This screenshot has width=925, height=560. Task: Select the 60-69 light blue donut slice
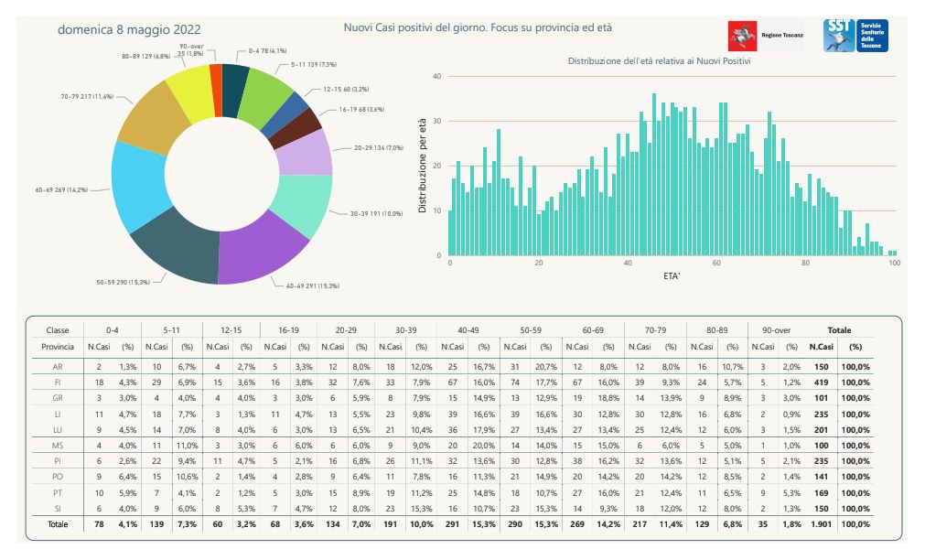[x=137, y=185]
